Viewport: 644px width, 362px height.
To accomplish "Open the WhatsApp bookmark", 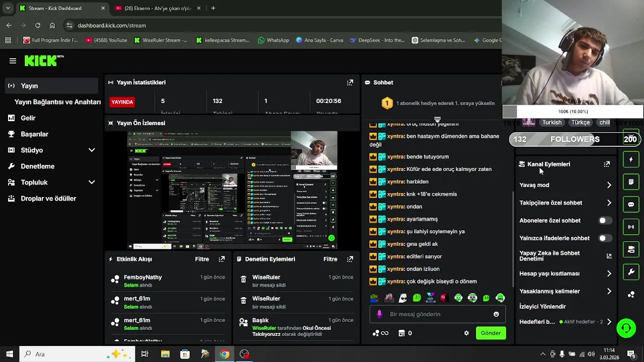I will [x=273, y=40].
